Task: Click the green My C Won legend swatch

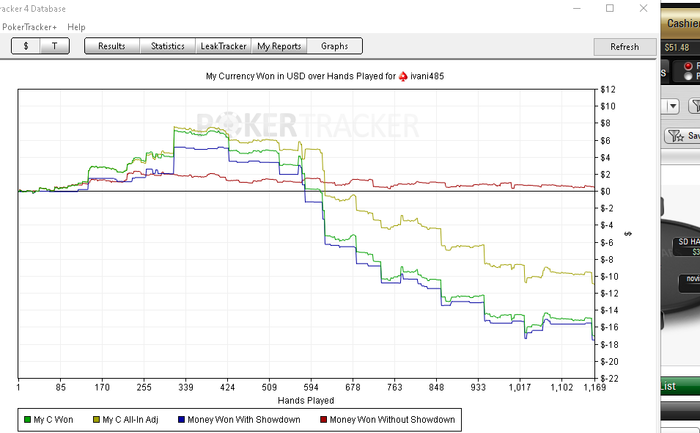Action: click(27, 420)
